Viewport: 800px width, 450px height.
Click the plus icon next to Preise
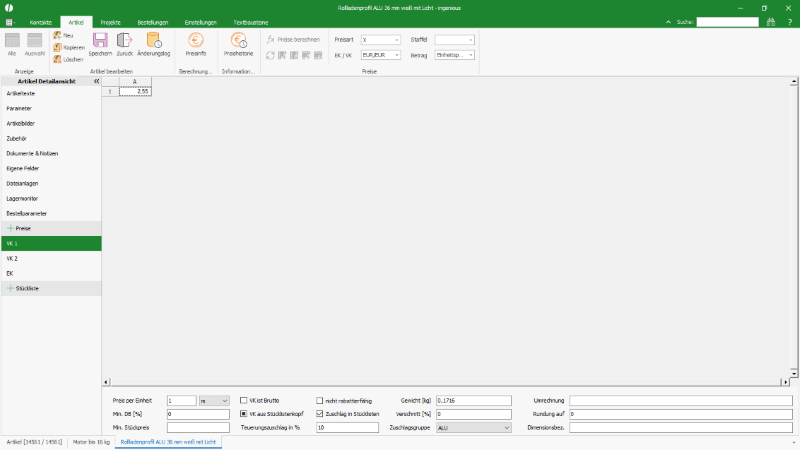click(10, 228)
